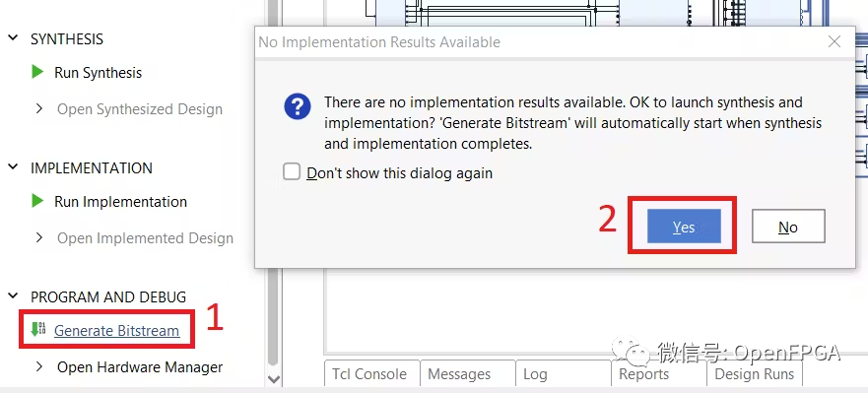Enable "Don't show this dialog again" checkbox

point(292,172)
